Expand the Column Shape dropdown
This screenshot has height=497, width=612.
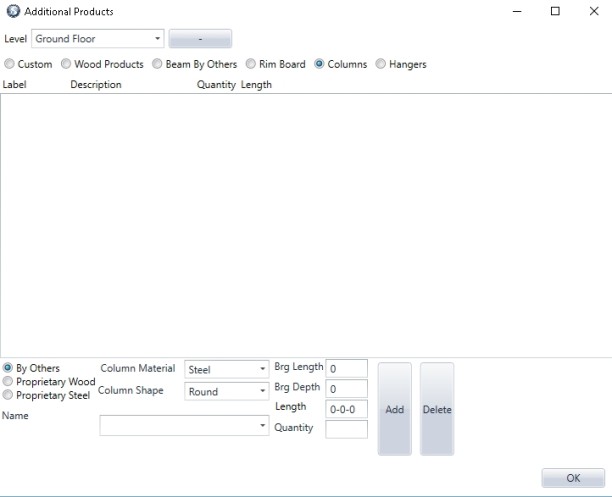pos(227,392)
